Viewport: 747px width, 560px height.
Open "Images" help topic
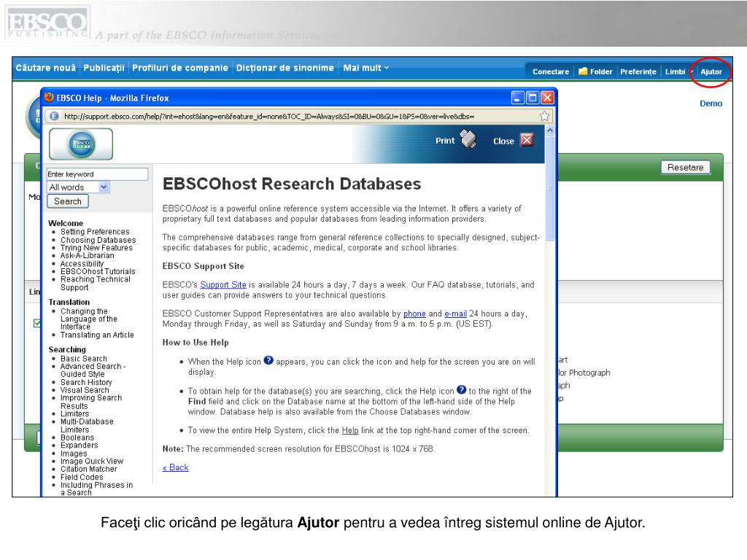tap(74, 454)
